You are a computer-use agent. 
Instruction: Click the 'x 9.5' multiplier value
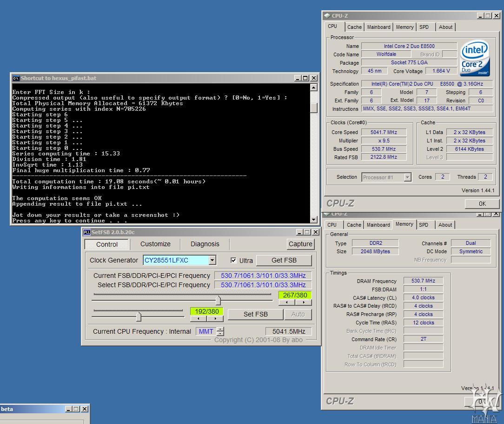384,141
